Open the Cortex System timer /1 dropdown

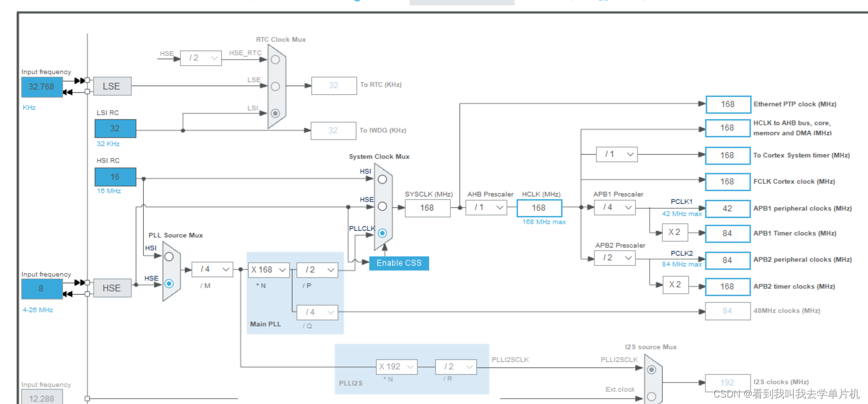[x=617, y=154]
